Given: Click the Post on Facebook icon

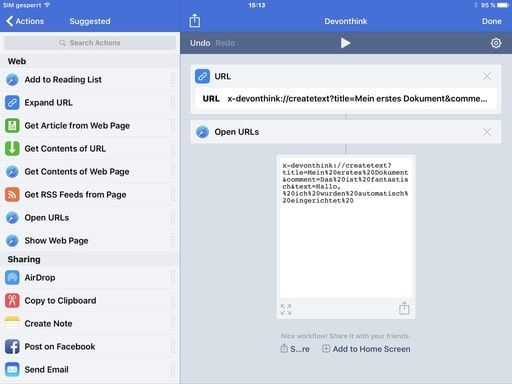Looking at the screenshot, I should (x=12, y=346).
